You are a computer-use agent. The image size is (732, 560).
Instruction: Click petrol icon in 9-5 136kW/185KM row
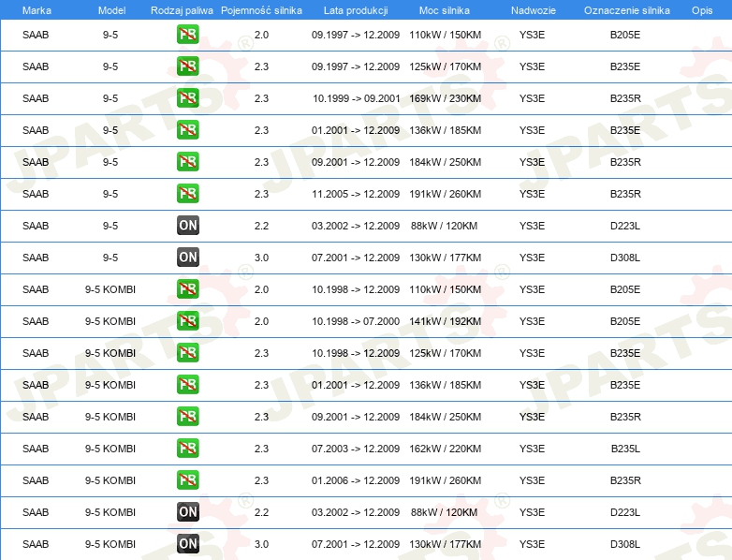[187, 130]
